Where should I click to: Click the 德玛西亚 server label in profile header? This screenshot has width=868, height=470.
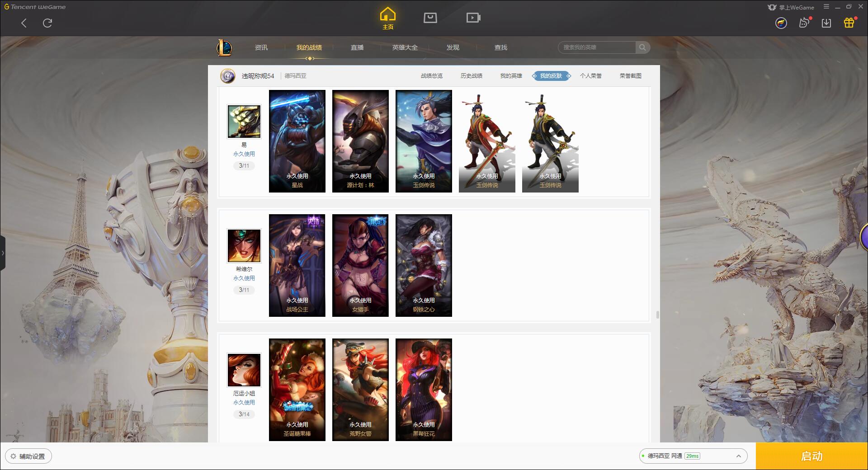(295, 76)
